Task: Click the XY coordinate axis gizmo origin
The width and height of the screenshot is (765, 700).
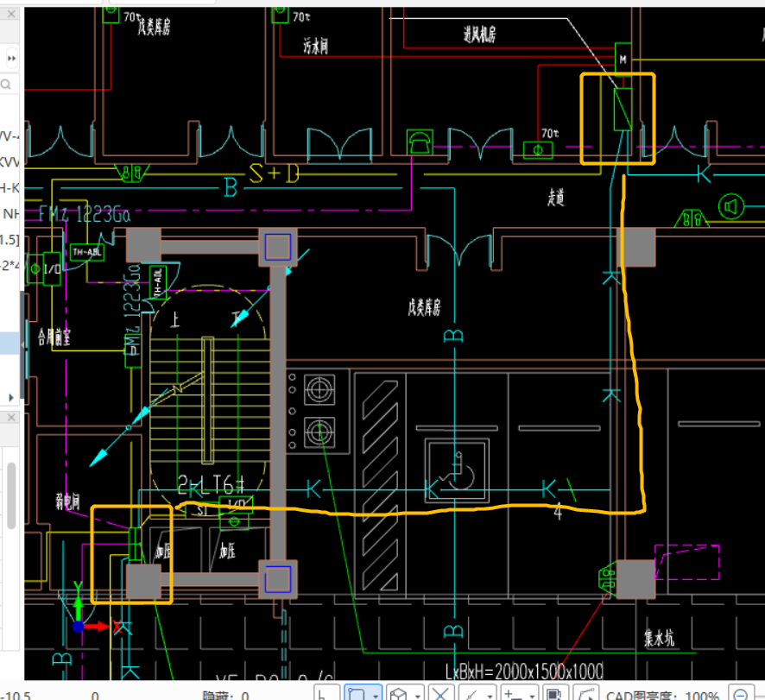Action: (79, 627)
